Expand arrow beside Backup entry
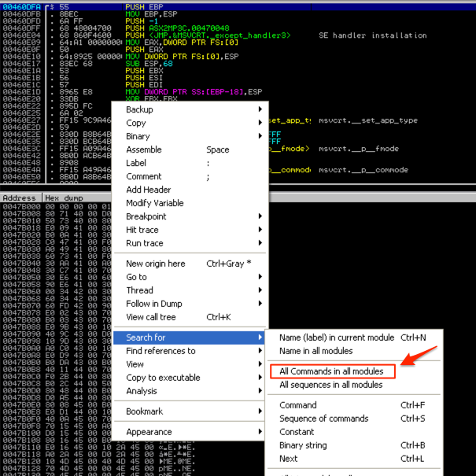The height and width of the screenshot is (476, 476). point(260,109)
